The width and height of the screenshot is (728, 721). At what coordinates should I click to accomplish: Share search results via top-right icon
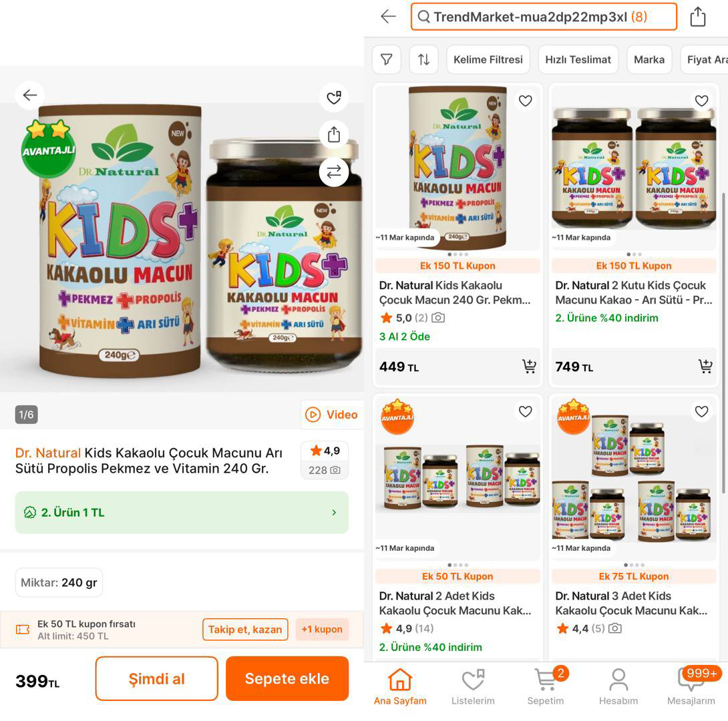697,17
